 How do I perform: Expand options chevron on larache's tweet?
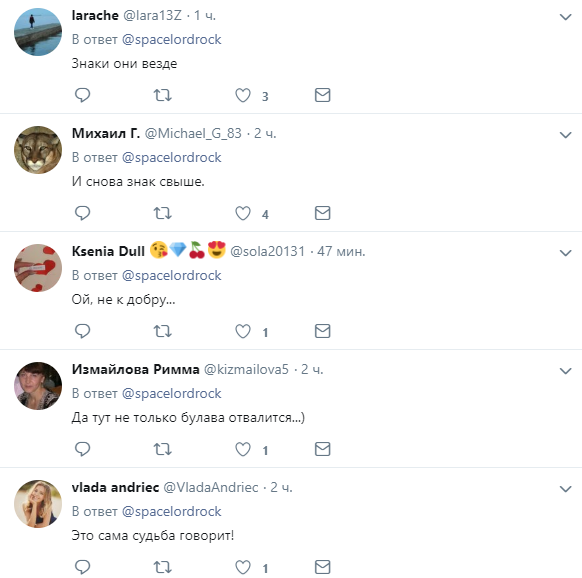click(565, 17)
